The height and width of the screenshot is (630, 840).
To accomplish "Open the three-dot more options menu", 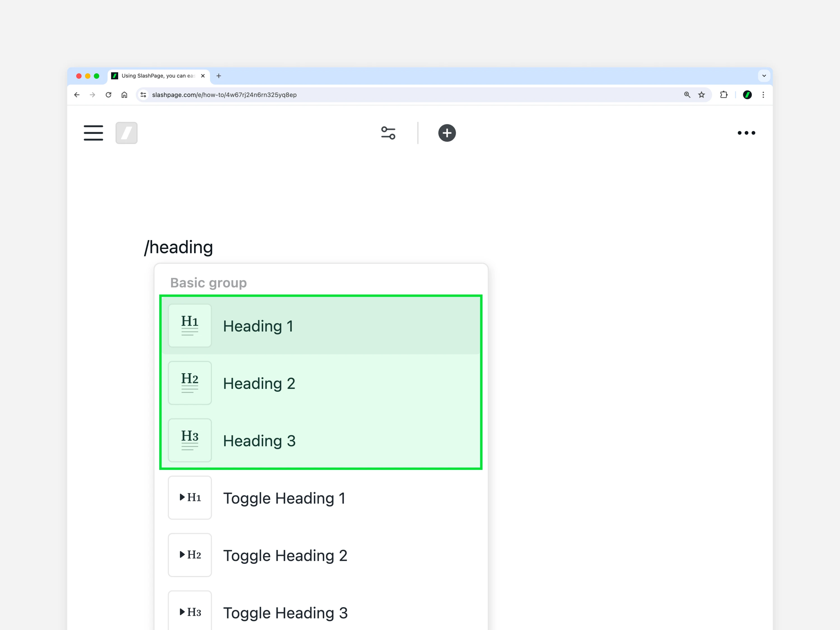I will pos(746,133).
